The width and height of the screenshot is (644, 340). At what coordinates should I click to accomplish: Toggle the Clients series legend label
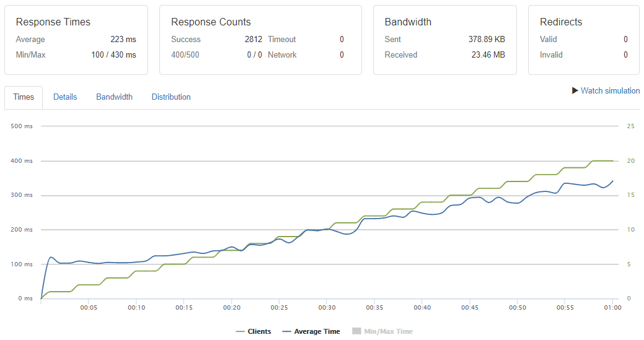259,332
